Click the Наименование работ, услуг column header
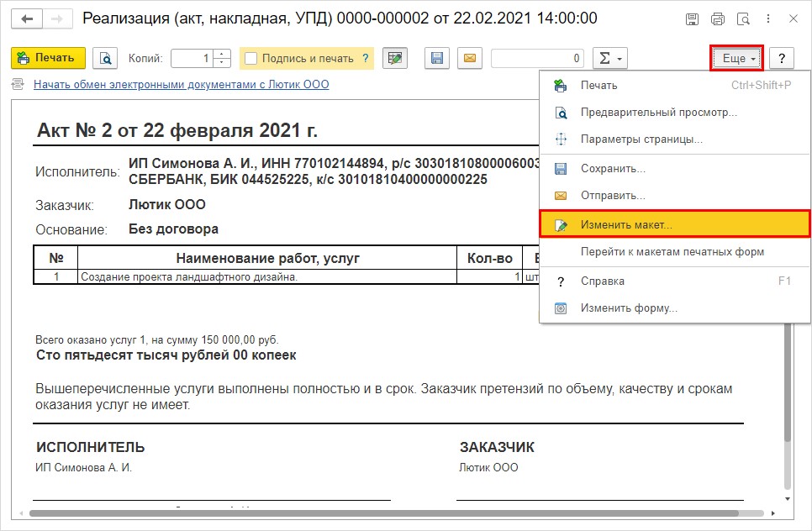Viewport: 812px width, 531px height. click(267, 258)
